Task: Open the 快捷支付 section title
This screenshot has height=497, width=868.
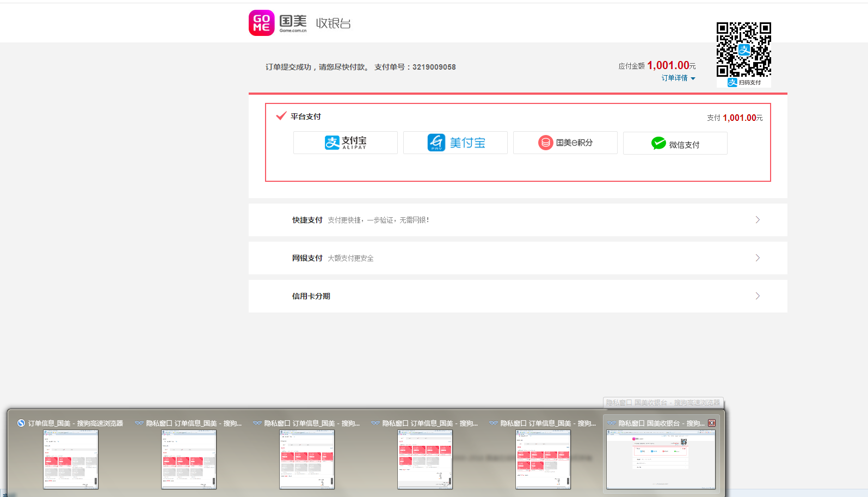Action: click(307, 220)
